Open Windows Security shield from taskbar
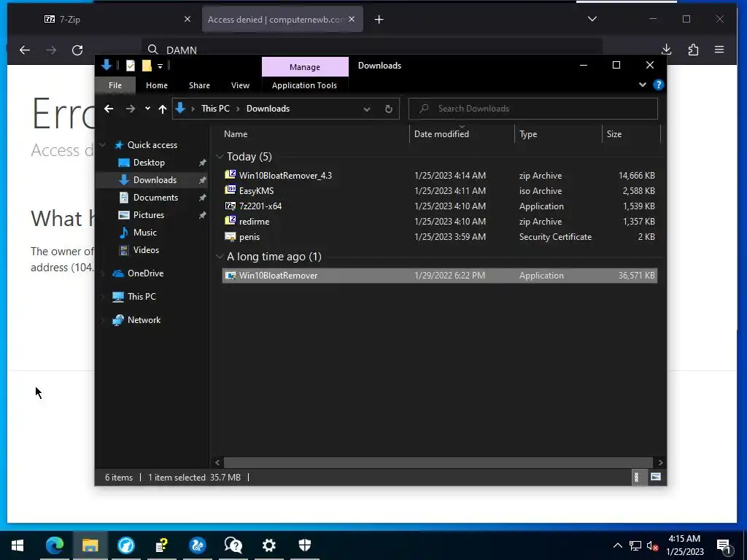This screenshot has height=560, width=747. point(305,545)
